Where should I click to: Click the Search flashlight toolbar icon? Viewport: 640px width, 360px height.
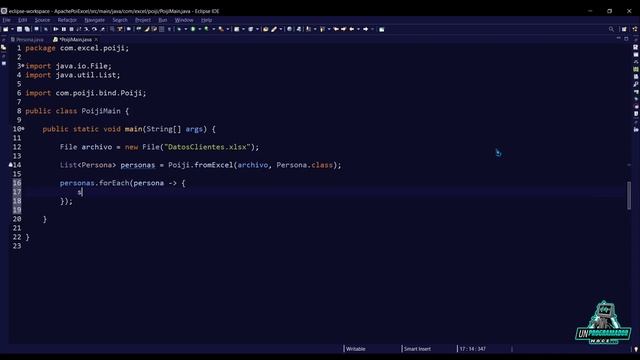[274, 29]
